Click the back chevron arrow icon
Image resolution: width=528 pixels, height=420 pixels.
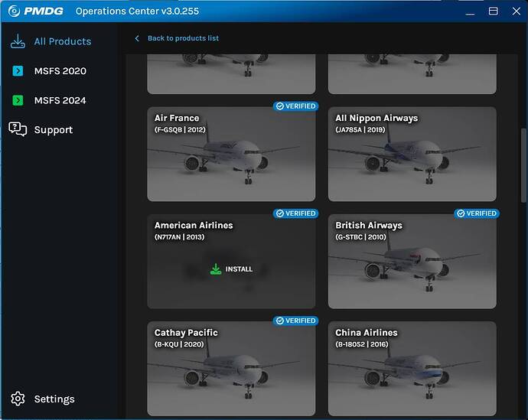pyautogui.click(x=137, y=38)
